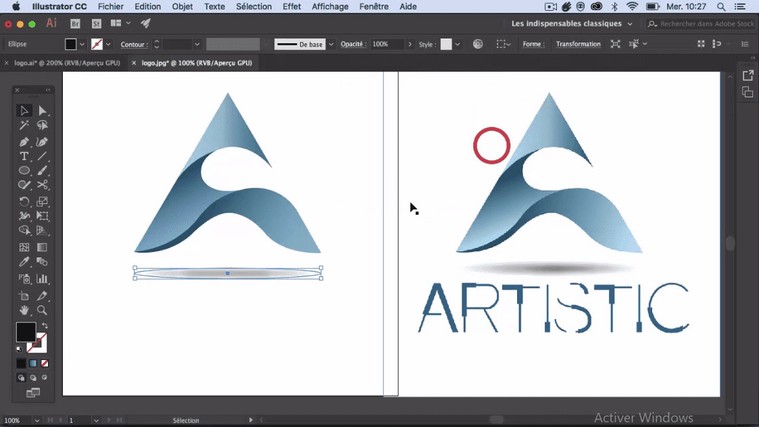This screenshot has width=759, height=427.
Task: Expand the stroke color dropdown arrow
Action: [x=108, y=44]
